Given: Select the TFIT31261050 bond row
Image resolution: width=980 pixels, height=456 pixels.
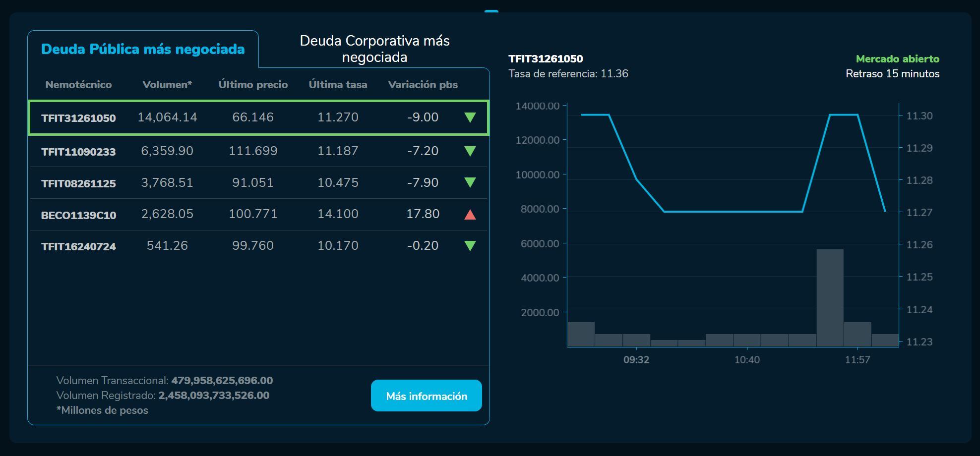Looking at the screenshot, I should (x=78, y=118).
